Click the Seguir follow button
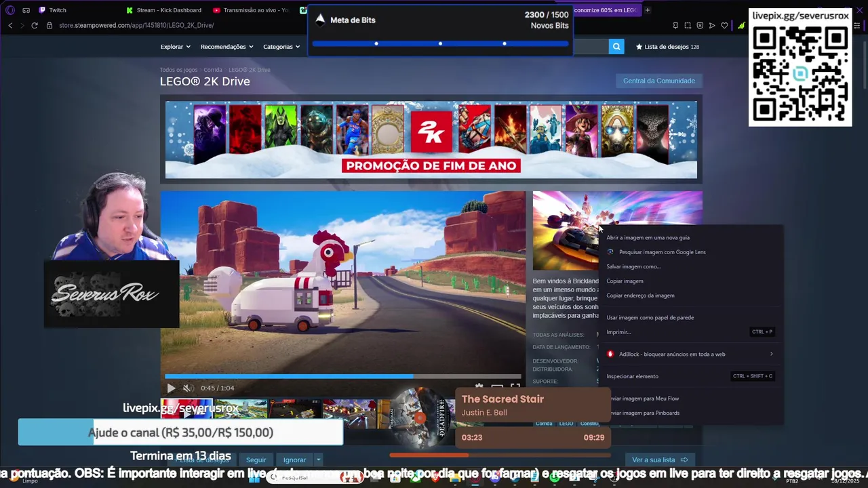Screen dimensions: 868x488 (256, 460)
